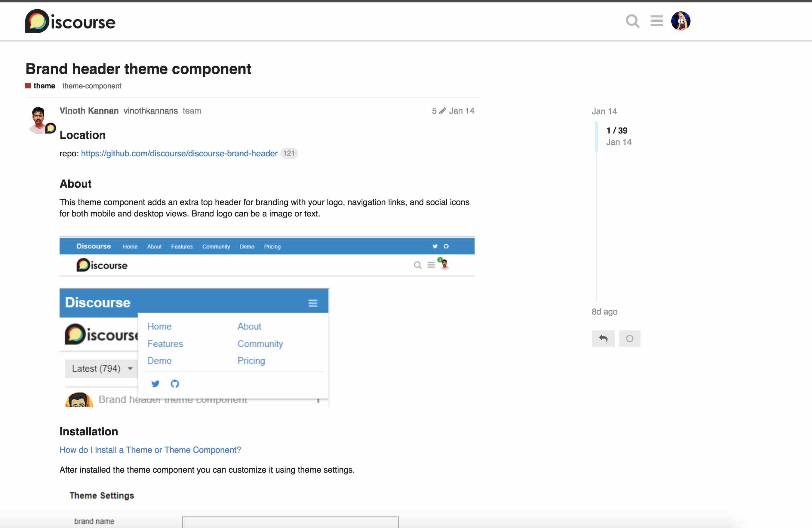Click the vinothkannans username
Screen dimensions: 812x528
[150, 111]
